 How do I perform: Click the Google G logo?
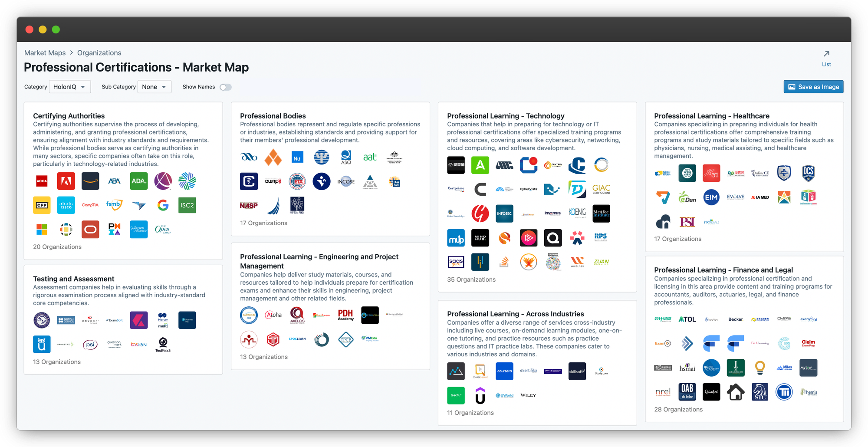point(163,205)
